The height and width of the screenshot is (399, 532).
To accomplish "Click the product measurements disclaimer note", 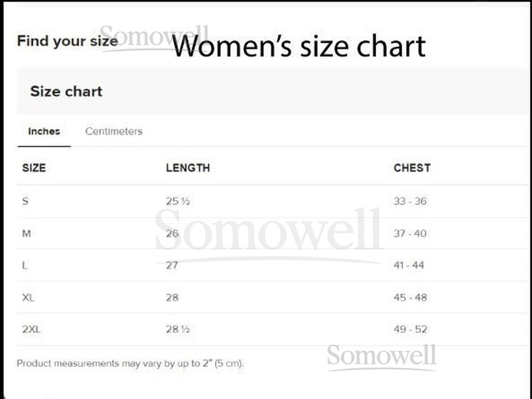I will (130, 364).
